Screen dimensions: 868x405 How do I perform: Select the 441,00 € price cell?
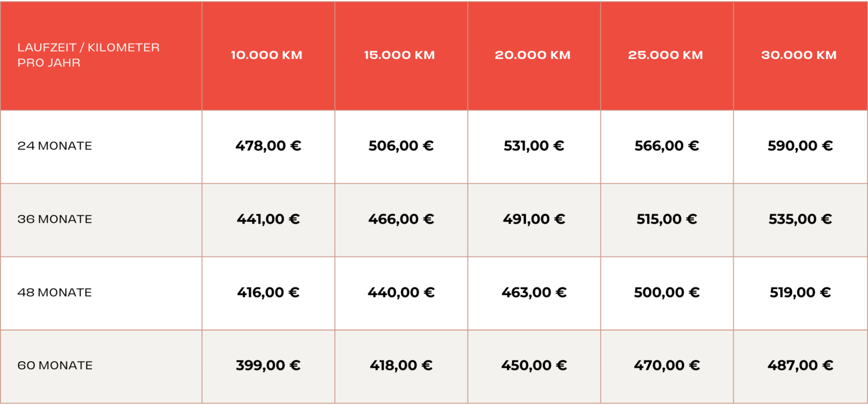click(x=268, y=219)
